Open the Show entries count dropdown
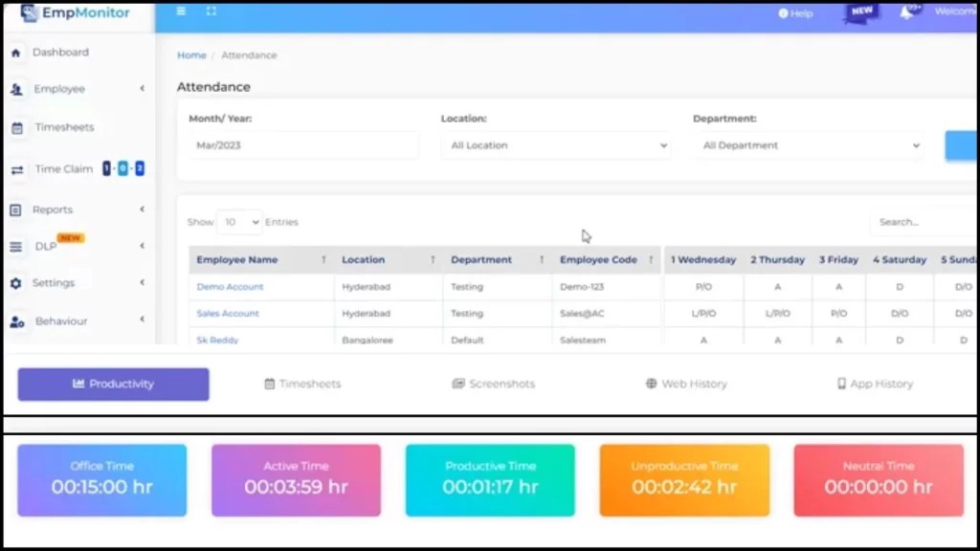The width and height of the screenshot is (980, 551). pos(239,222)
